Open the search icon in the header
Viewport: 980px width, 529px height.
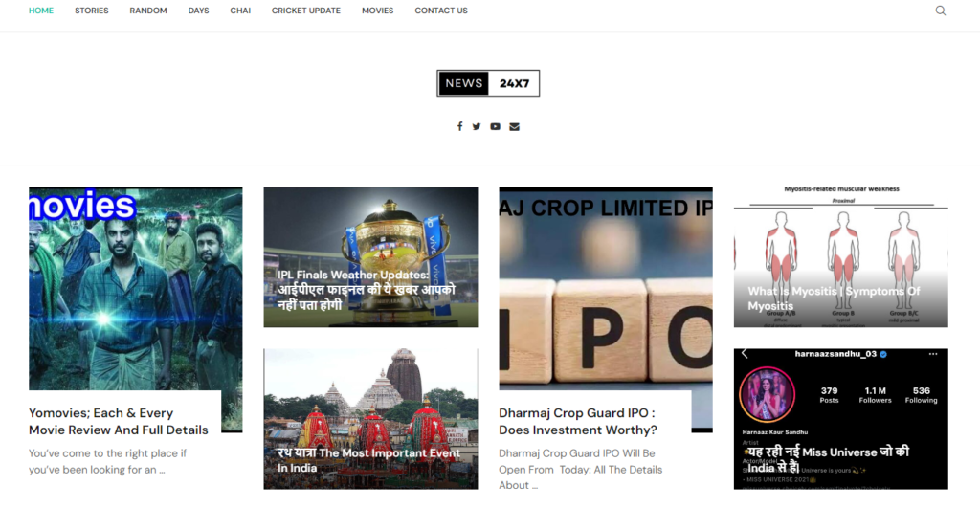[x=940, y=11]
